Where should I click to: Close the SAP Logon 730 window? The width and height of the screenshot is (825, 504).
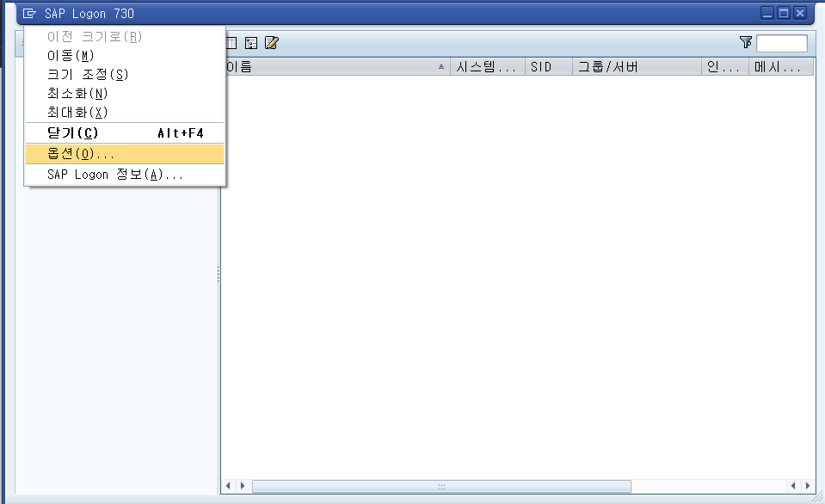pos(800,13)
